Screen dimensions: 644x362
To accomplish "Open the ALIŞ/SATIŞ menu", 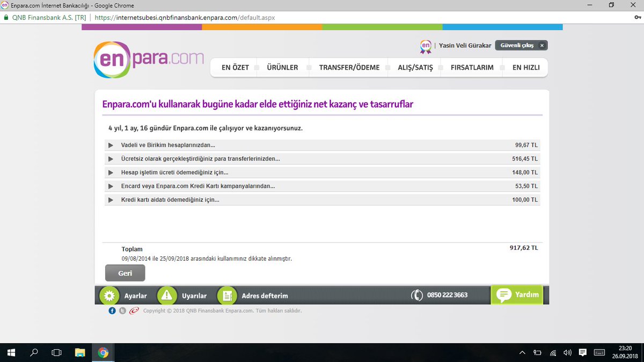I will 415,68.
